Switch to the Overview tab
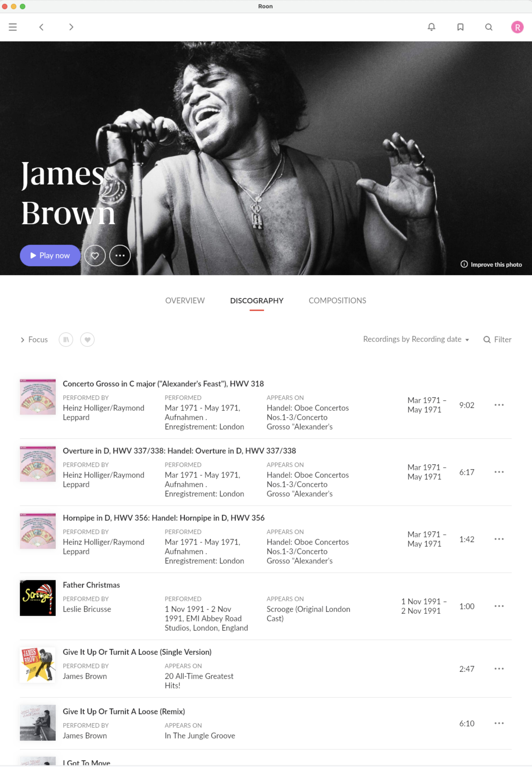 click(x=185, y=300)
